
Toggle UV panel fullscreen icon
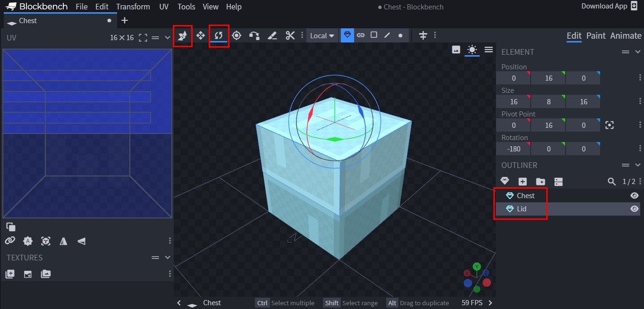coord(143,38)
